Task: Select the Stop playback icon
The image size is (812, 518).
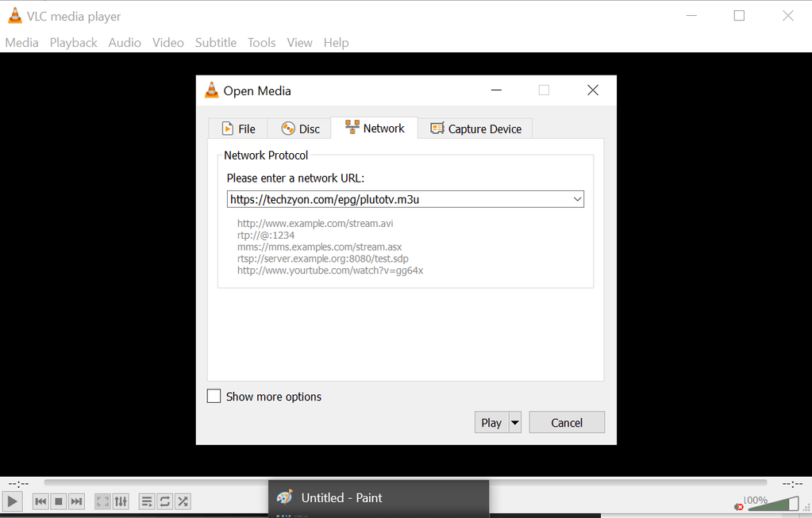Action: point(57,501)
